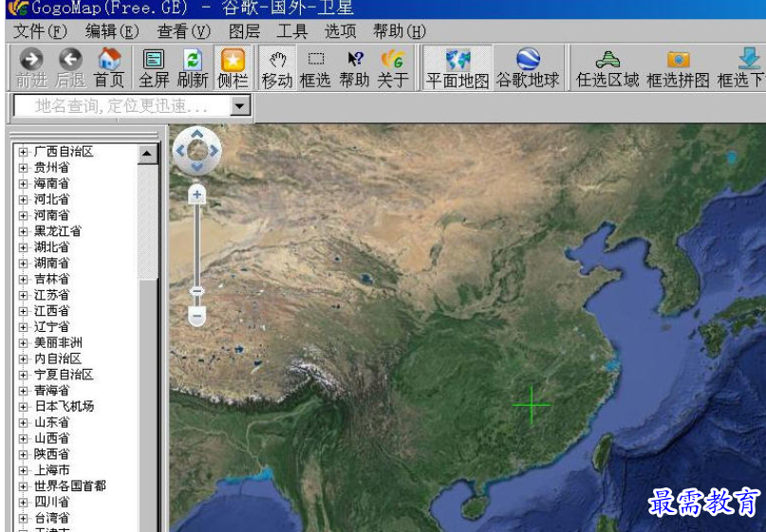Select 宁夏自治区 in the tree
This screenshot has height=532, width=766.
pos(64,375)
